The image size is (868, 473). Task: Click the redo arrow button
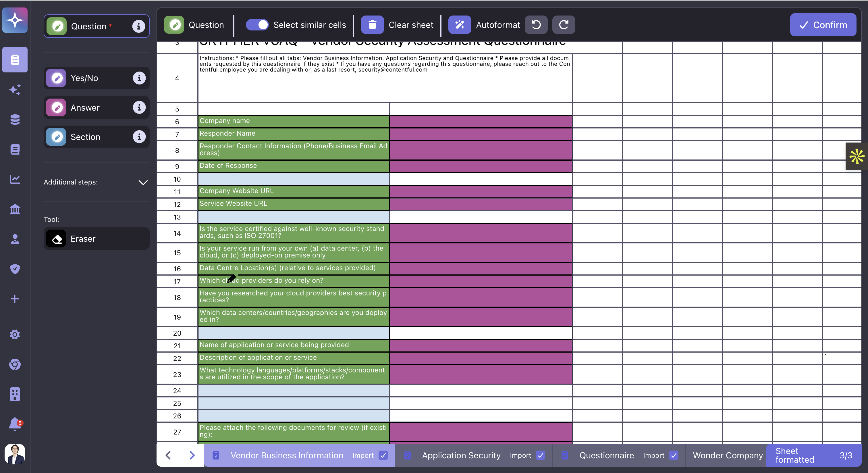click(x=563, y=25)
